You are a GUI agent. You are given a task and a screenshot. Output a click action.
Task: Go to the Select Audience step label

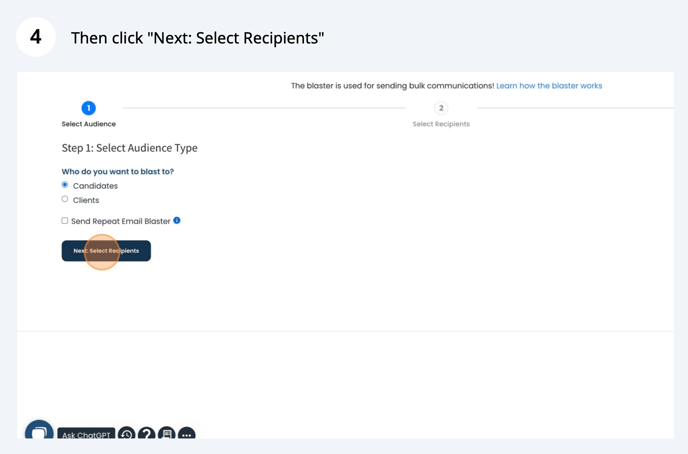coord(89,124)
